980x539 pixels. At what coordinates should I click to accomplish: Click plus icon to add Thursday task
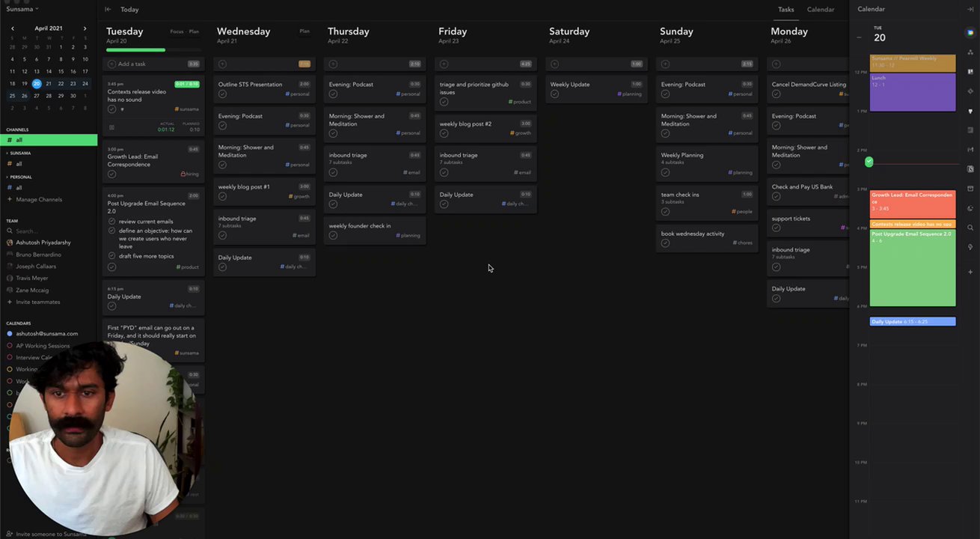(x=333, y=64)
